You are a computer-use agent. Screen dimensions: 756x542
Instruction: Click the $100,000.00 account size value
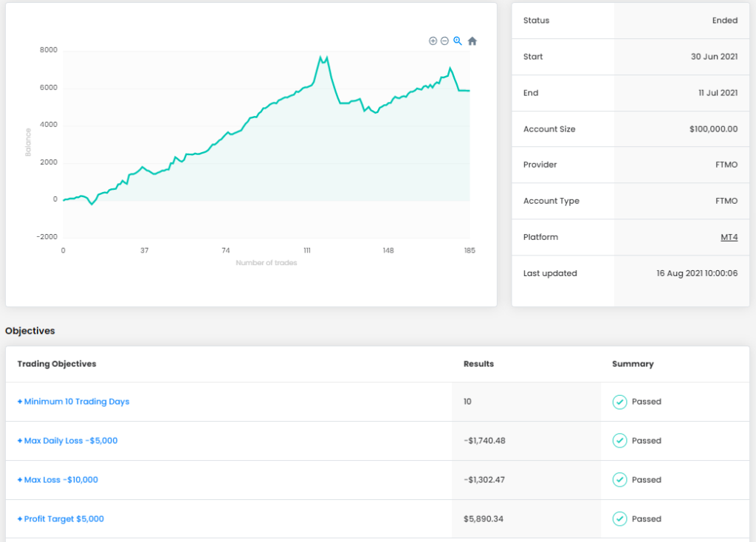pyautogui.click(x=713, y=129)
